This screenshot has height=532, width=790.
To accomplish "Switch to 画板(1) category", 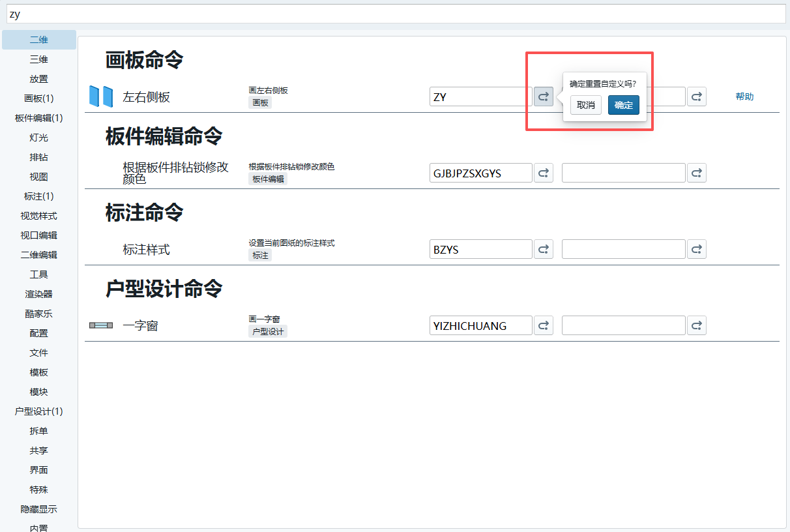I will (x=38, y=98).
